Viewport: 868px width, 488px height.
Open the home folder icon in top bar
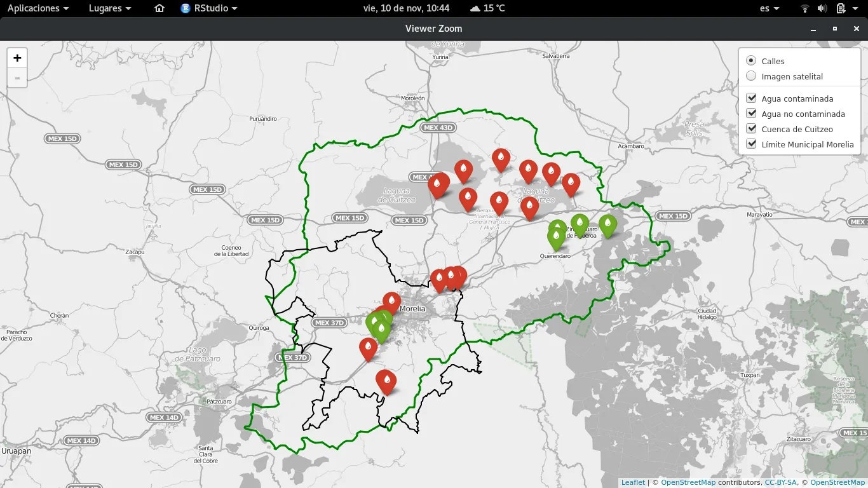point(159,8)
